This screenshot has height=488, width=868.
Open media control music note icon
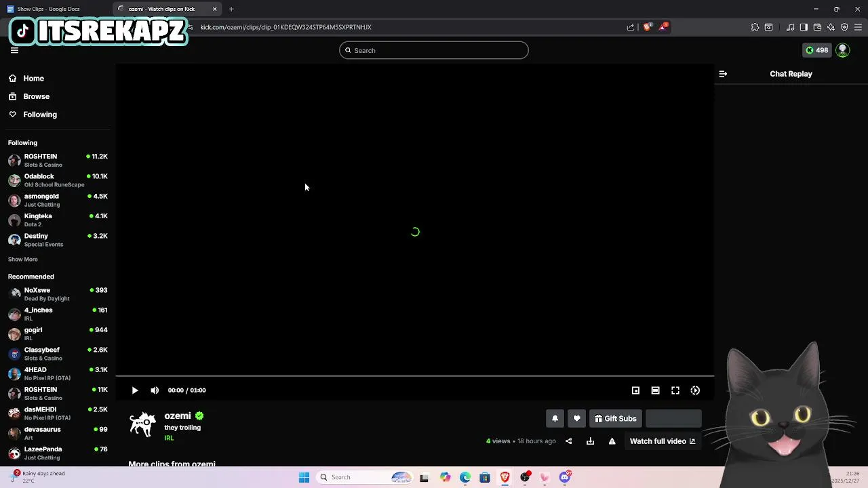(x=790, y=27)
